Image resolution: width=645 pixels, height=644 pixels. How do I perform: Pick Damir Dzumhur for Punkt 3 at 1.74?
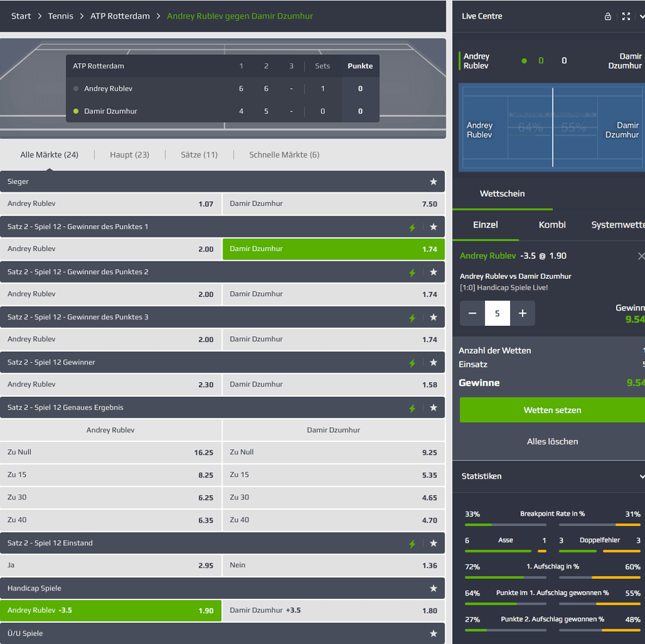pyautogui.click(x=333, y=339)
